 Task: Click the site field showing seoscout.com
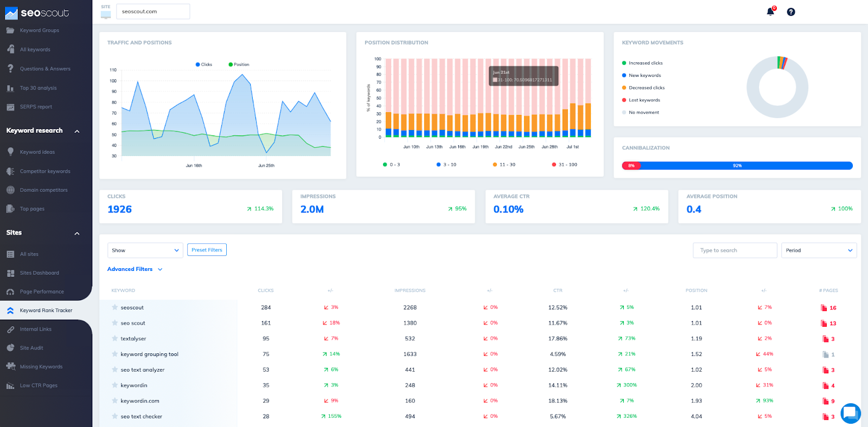pyautogui.click(x=153, y=11)
